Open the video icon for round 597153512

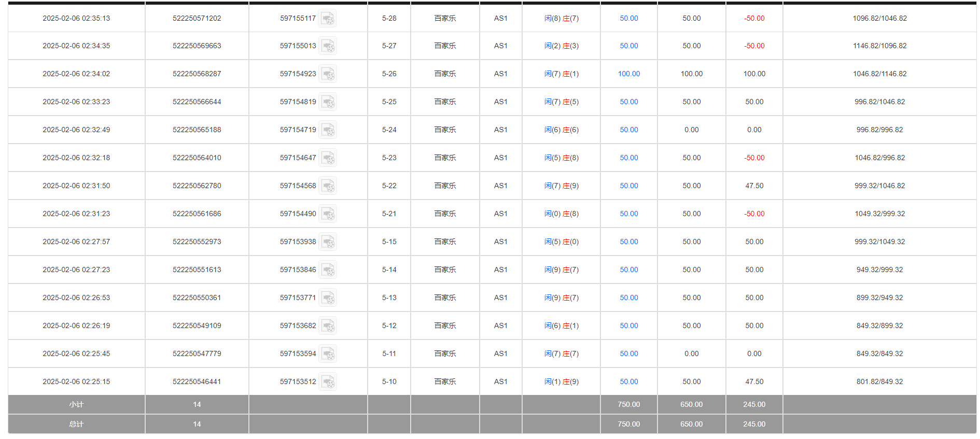click(327, 382)
